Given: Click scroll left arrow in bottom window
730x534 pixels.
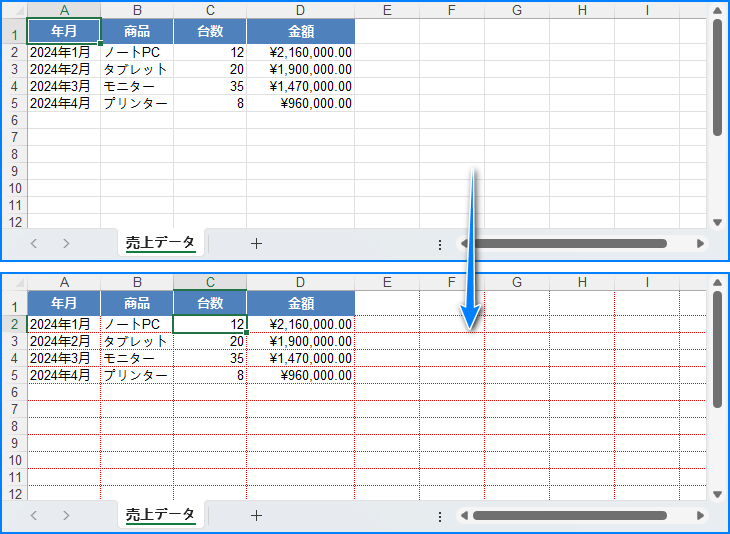Looking at the screenshot, I should pos(464,515).
